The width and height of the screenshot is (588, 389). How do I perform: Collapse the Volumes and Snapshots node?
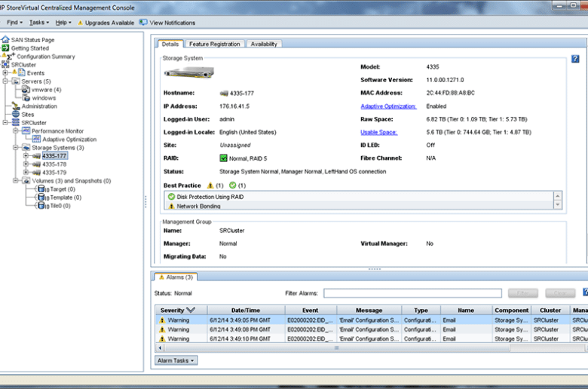tap(16, 180)
